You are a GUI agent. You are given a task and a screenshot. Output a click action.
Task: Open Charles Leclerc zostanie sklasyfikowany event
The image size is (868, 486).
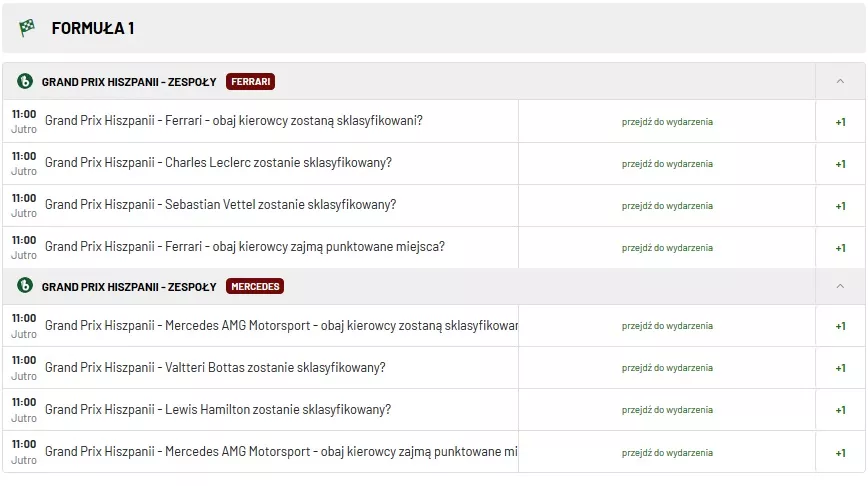coord(218,163)
